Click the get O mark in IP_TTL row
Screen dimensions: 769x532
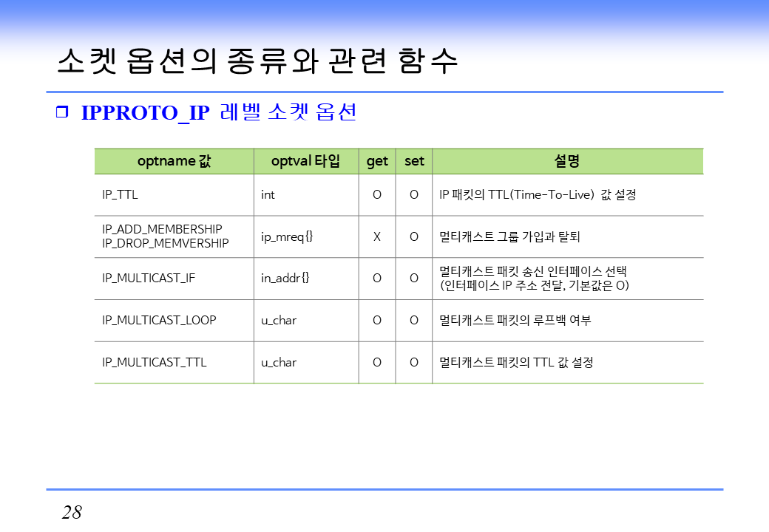(x=377, y=194)
